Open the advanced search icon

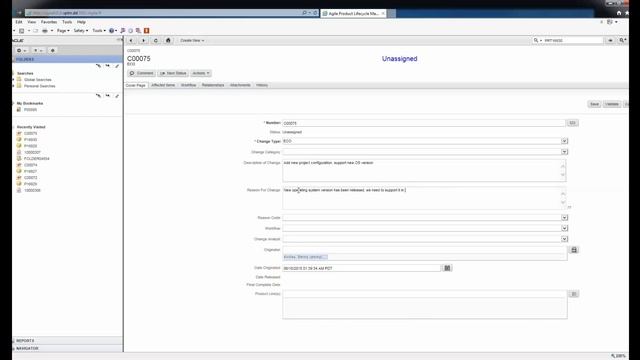pos(622,40)
